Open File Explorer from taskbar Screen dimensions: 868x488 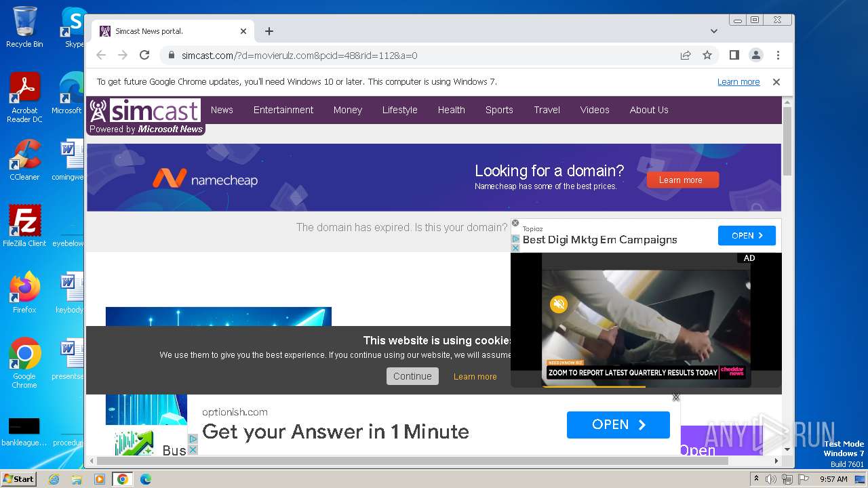pyautogui.click(x=77, y=479)
